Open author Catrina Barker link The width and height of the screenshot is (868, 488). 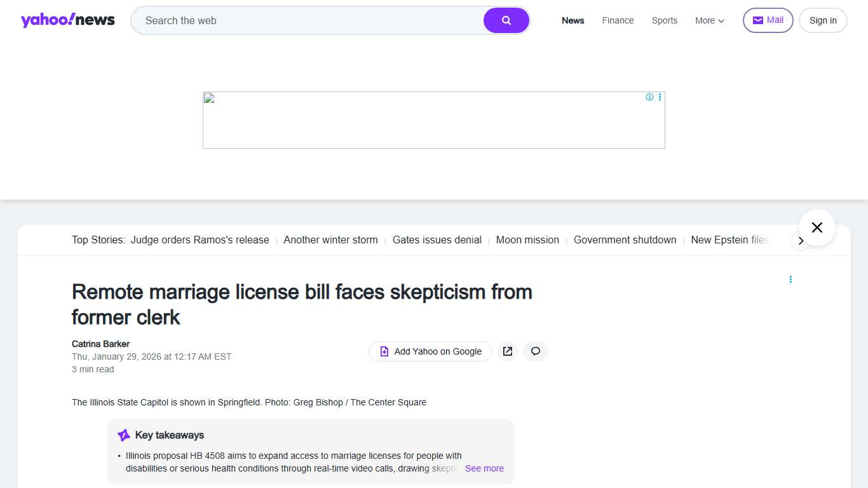pyautogui.click(x=100, y=344)
